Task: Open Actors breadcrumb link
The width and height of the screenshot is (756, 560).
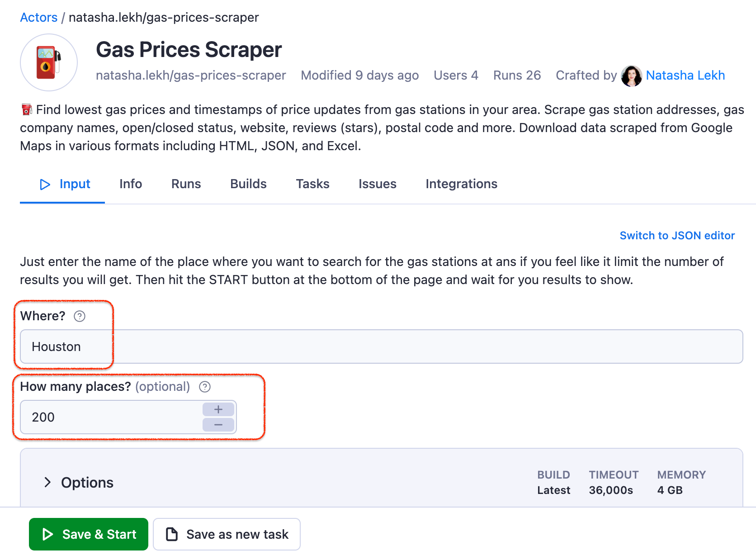Action: 39,17
